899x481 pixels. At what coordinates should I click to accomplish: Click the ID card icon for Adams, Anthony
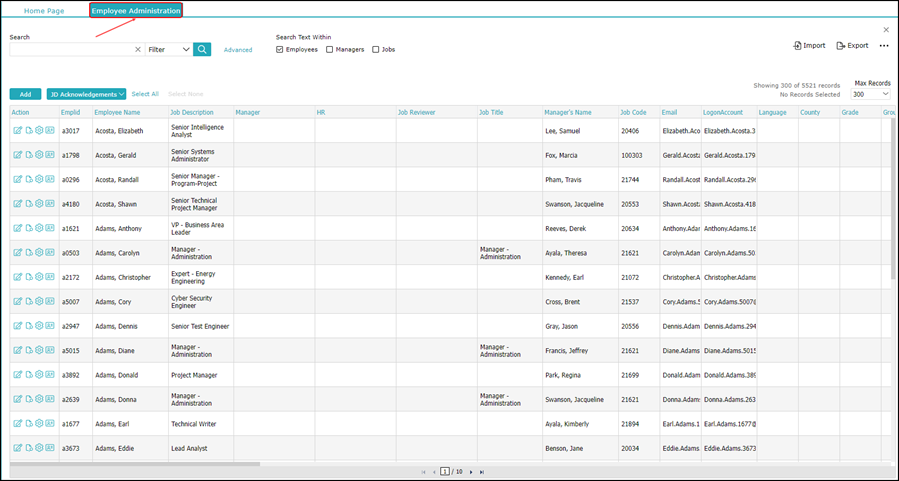click(50, 228)
